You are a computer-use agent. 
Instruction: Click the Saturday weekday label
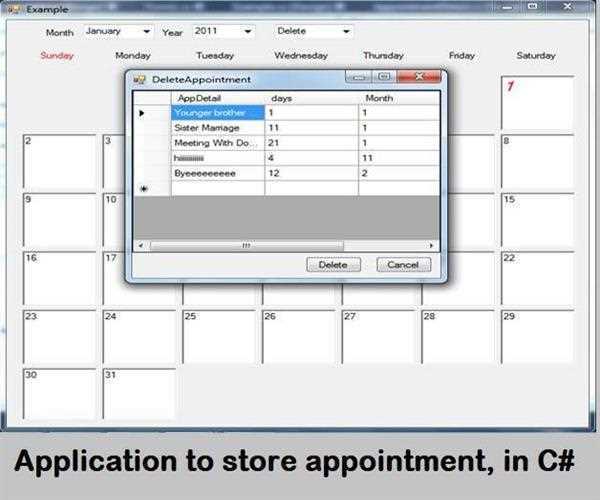coord(536,56)
